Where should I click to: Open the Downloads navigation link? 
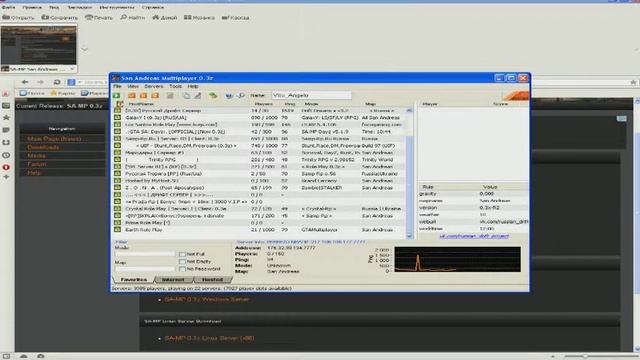click(43, 147)
